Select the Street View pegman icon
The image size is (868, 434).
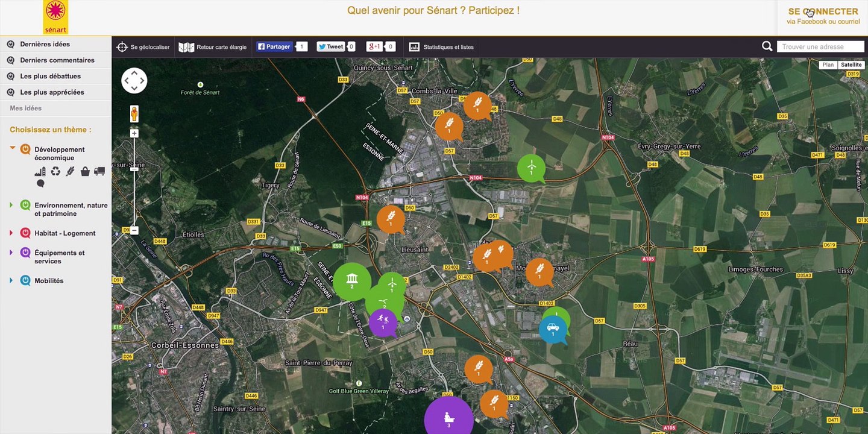134,114
